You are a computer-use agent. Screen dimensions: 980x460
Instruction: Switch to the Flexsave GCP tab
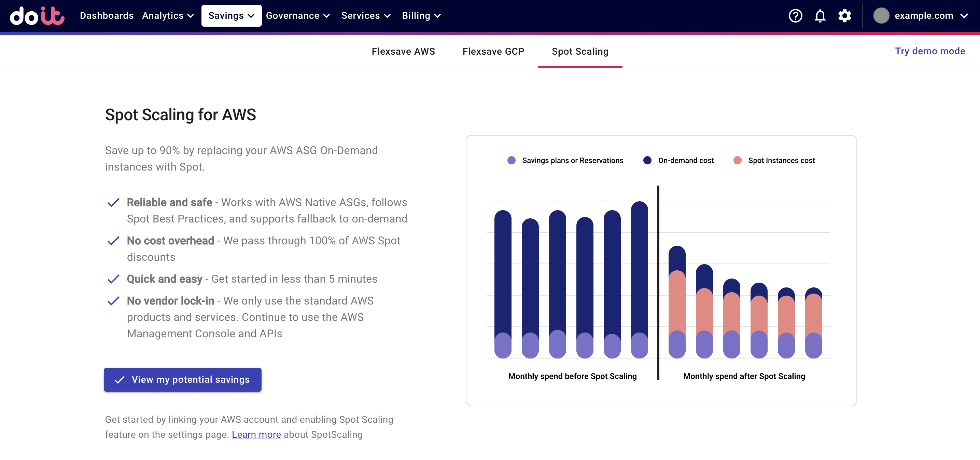point(493,51)
